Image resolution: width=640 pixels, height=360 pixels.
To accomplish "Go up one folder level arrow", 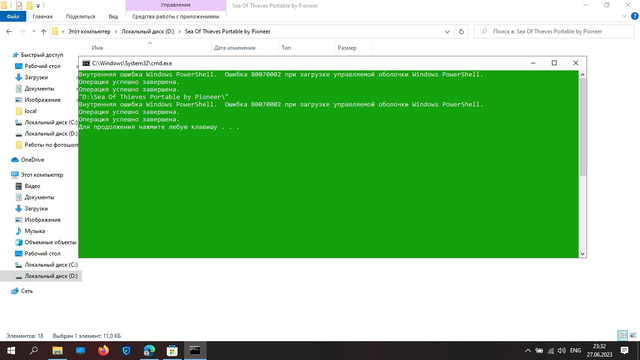I will 43,31.
